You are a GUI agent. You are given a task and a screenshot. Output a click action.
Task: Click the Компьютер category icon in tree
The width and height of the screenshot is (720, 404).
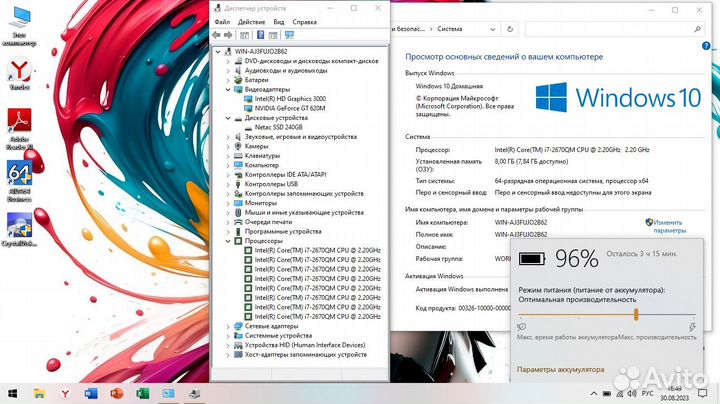click(x=238, y=165)
